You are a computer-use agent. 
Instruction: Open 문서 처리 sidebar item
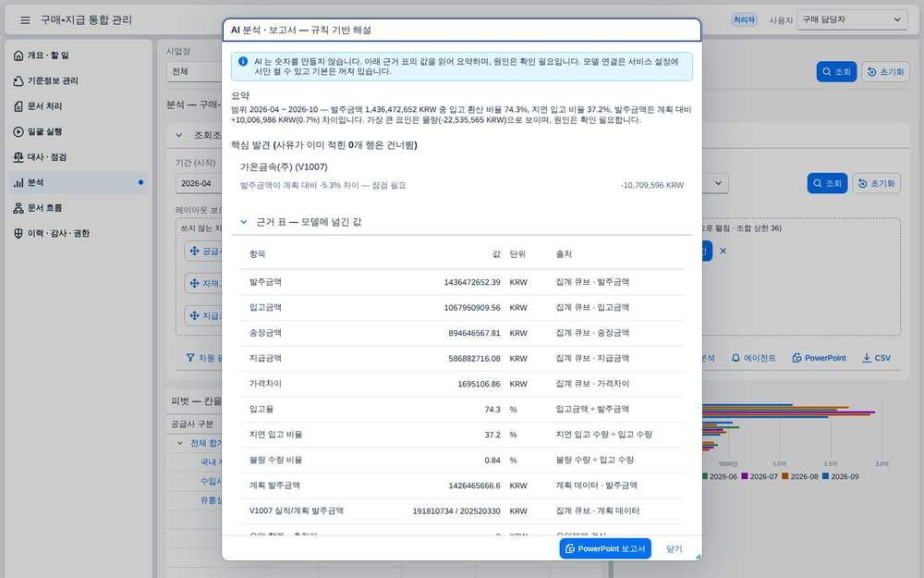[x=78, y=106]
